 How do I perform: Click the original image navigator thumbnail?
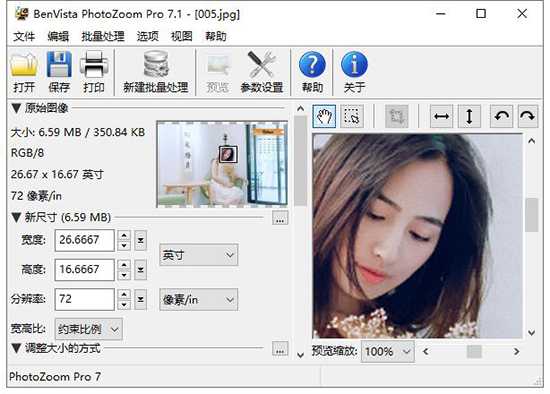point(222,164)
